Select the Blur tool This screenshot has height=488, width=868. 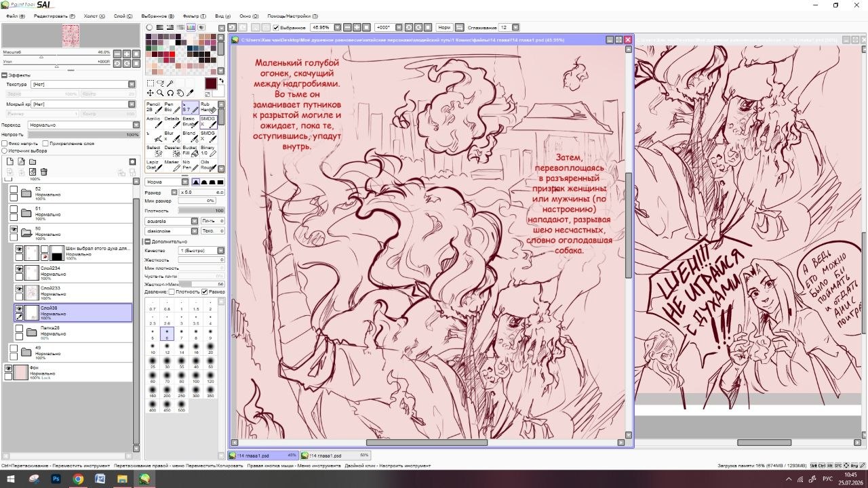coord(172,136)
